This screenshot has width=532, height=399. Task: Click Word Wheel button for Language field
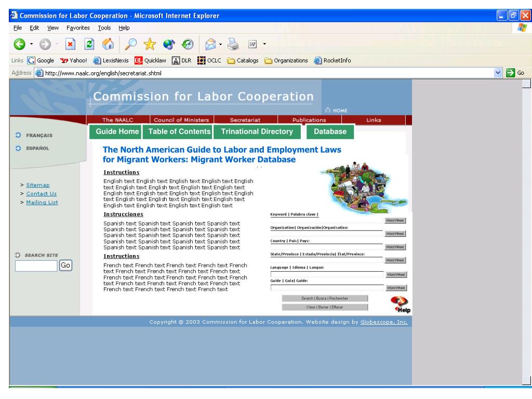396,274
